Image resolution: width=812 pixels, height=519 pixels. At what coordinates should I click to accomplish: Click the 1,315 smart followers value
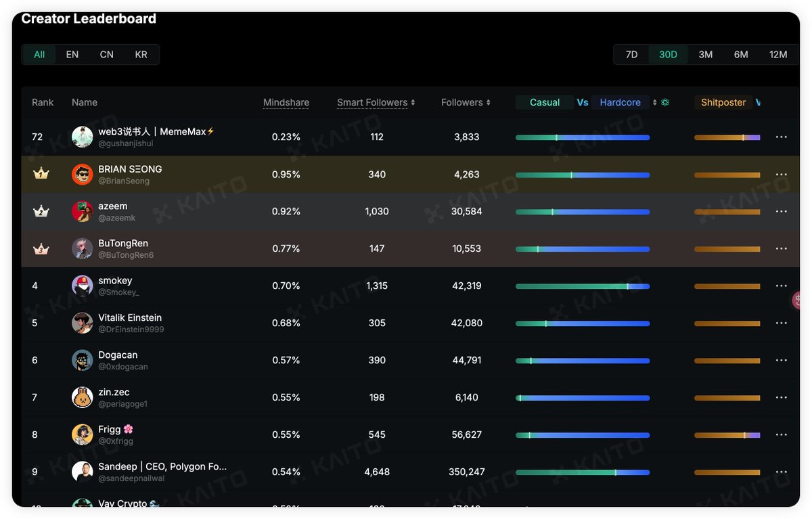(377, 286)
